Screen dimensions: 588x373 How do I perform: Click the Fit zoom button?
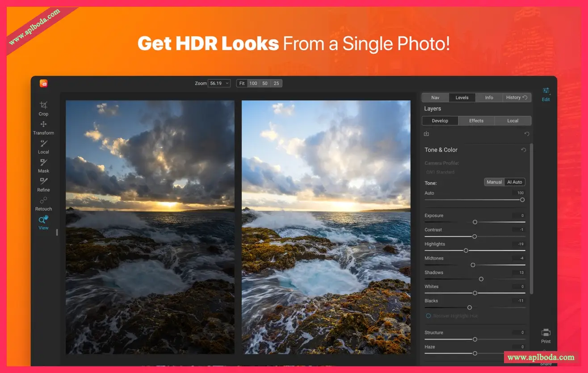(242, 83)
